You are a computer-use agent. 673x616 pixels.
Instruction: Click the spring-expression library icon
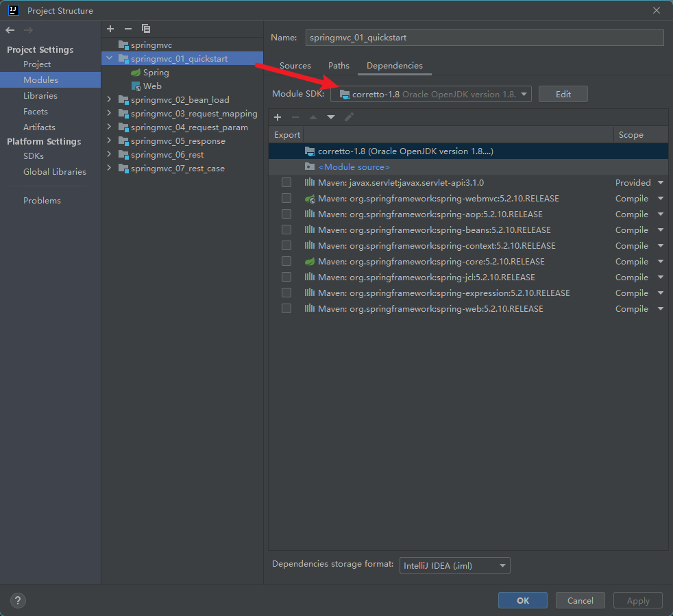click(x=310, y=293)
